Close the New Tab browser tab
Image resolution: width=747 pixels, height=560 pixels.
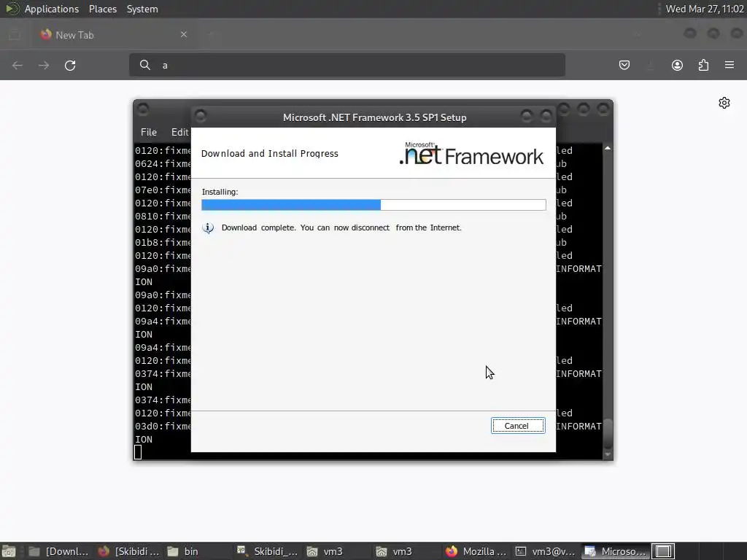point(183,34)
